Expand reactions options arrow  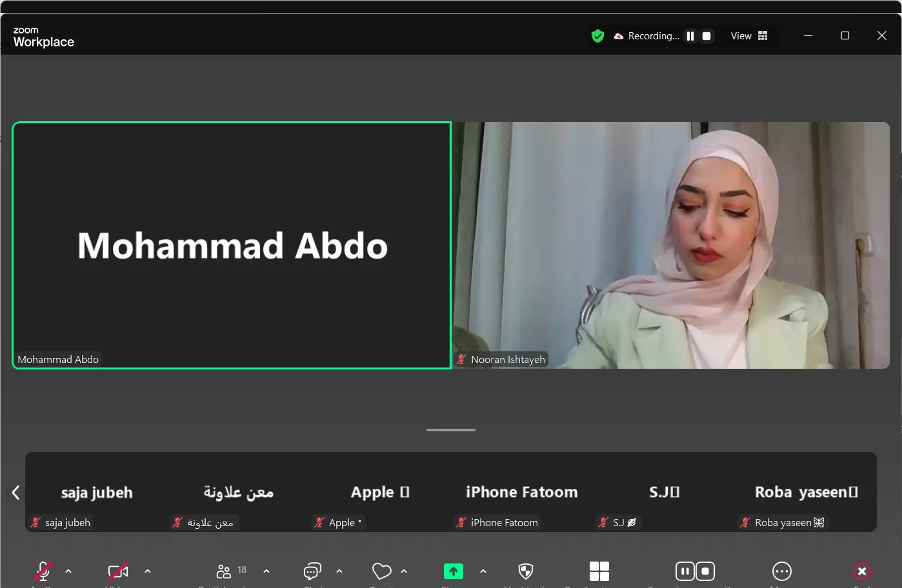pos(404,571)
